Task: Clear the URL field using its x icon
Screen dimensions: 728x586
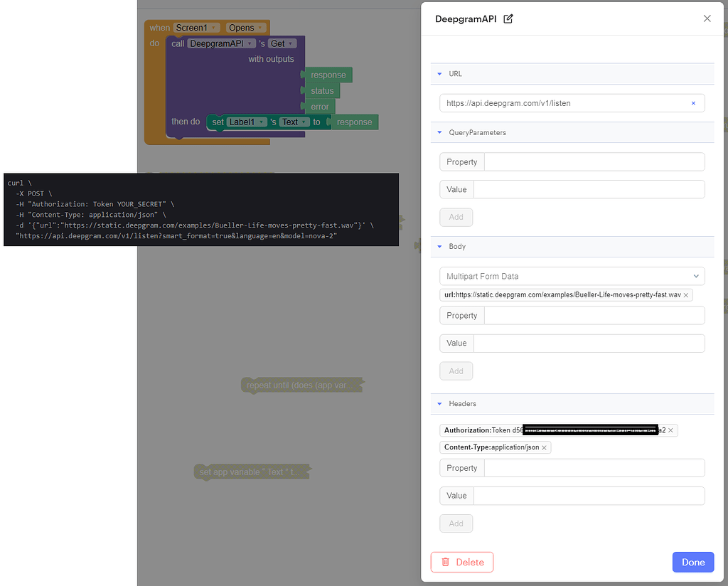Action: (693, 103)
